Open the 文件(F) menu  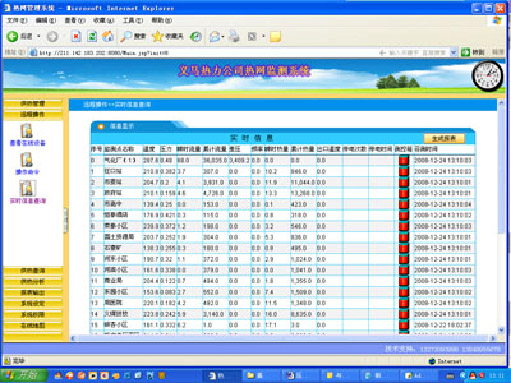(17, 20)
